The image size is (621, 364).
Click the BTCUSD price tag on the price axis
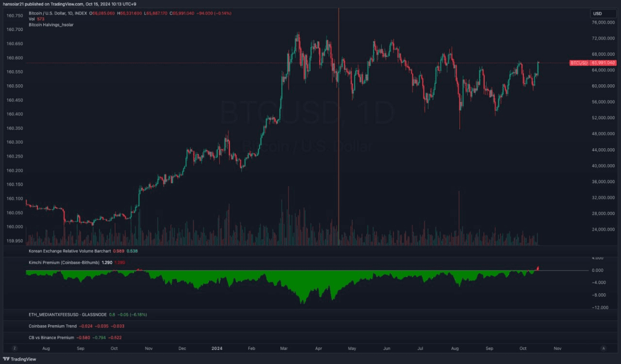(579, 63)
